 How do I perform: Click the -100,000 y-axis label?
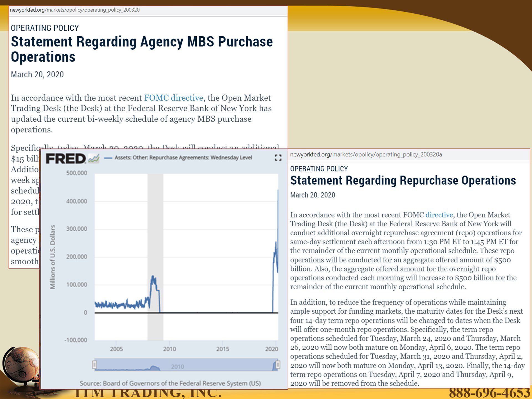[76, 340]
